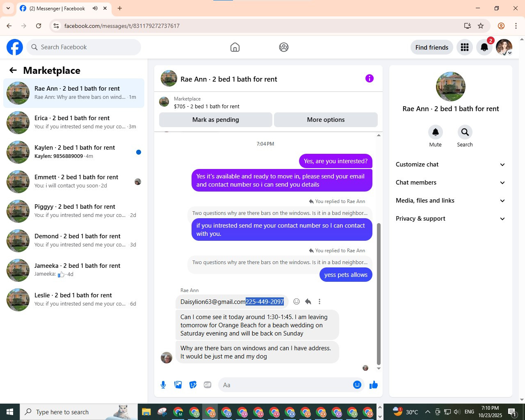
Task: Click the Search Facebook field
Action: (x=84, y=47)
